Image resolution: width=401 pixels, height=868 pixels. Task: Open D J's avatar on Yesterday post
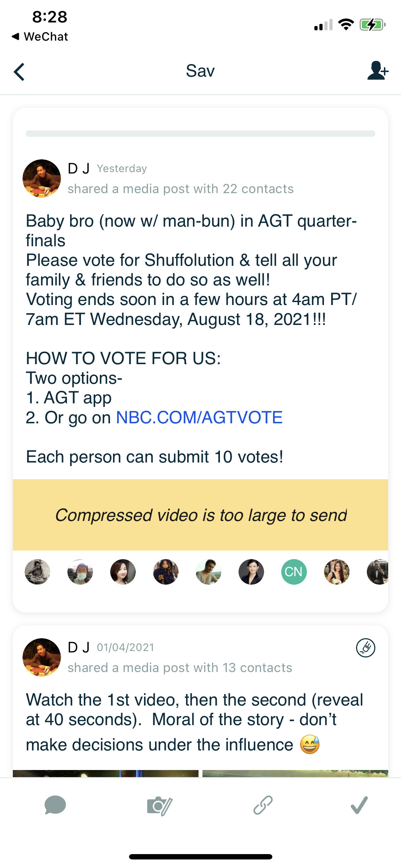coord(42,178)
